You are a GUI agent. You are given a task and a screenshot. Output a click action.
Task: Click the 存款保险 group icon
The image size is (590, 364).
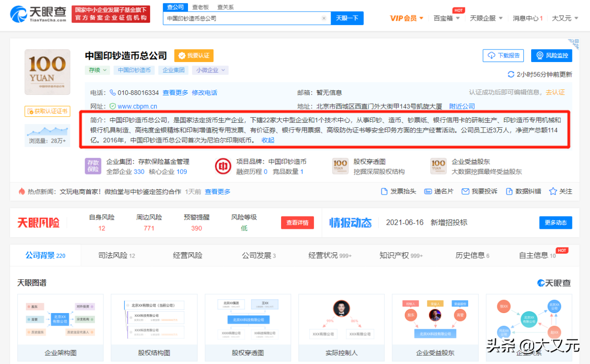[93, 166]
